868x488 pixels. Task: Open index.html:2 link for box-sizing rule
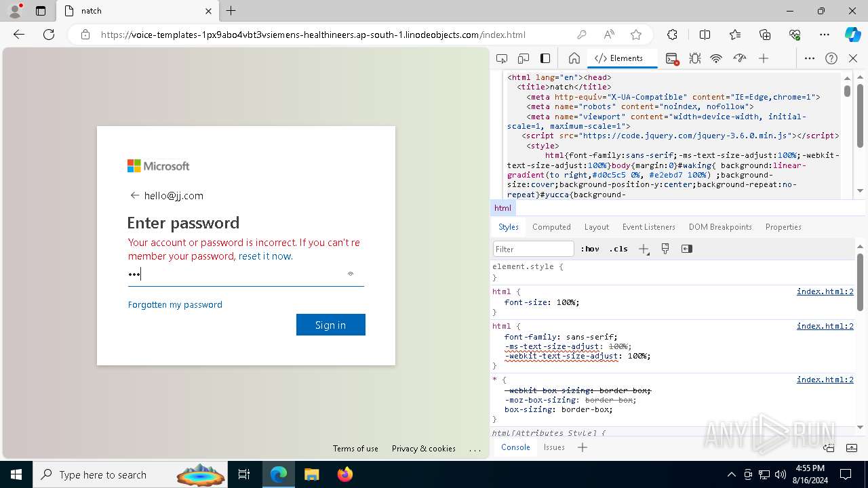825,380
